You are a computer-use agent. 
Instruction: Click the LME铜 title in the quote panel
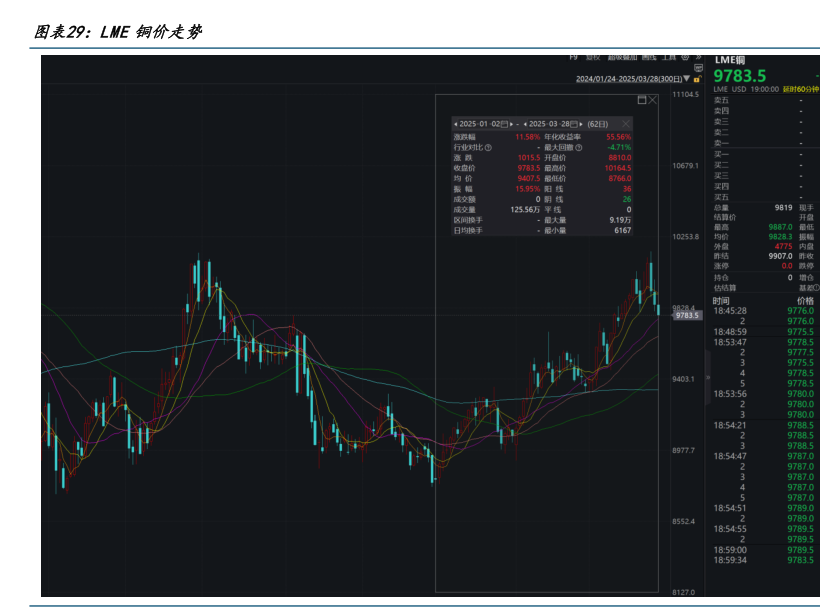pyautogui.click(x=730, y=60)
